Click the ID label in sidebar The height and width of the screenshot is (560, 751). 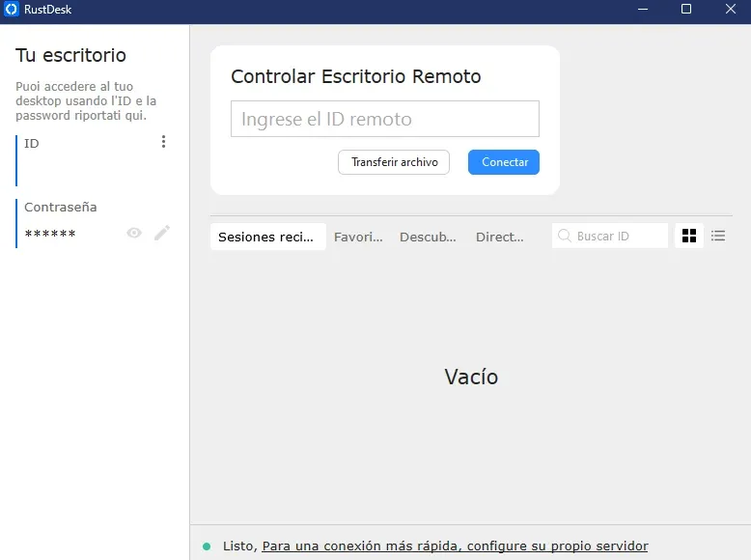tap(32, 143)
